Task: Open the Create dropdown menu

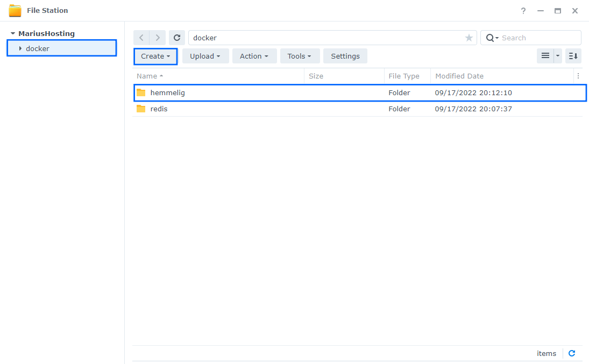Action: [x=155, y=56]
